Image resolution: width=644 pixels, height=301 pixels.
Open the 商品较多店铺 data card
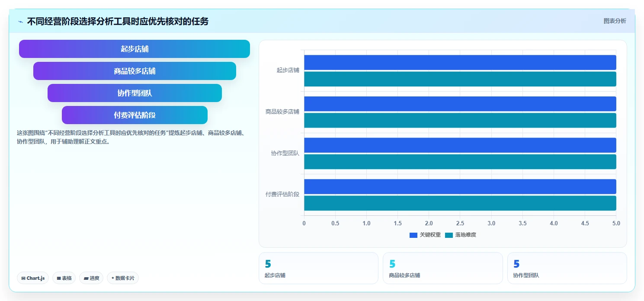(x=443, y=268)
